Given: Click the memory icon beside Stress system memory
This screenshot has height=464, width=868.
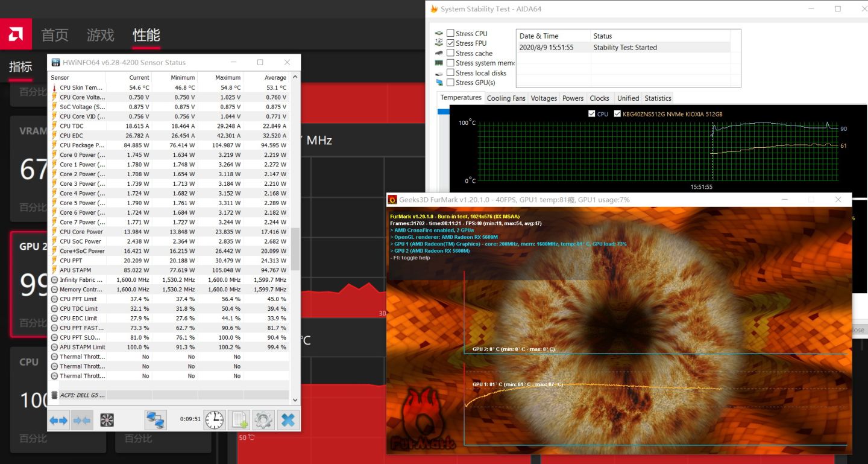Looking at the screenshot, I should (439, 63).
